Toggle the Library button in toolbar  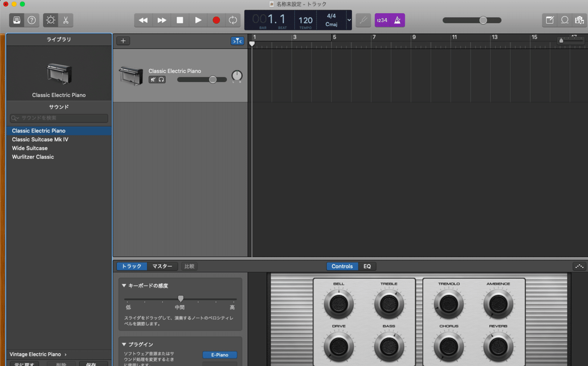click(x=17, y=20)
